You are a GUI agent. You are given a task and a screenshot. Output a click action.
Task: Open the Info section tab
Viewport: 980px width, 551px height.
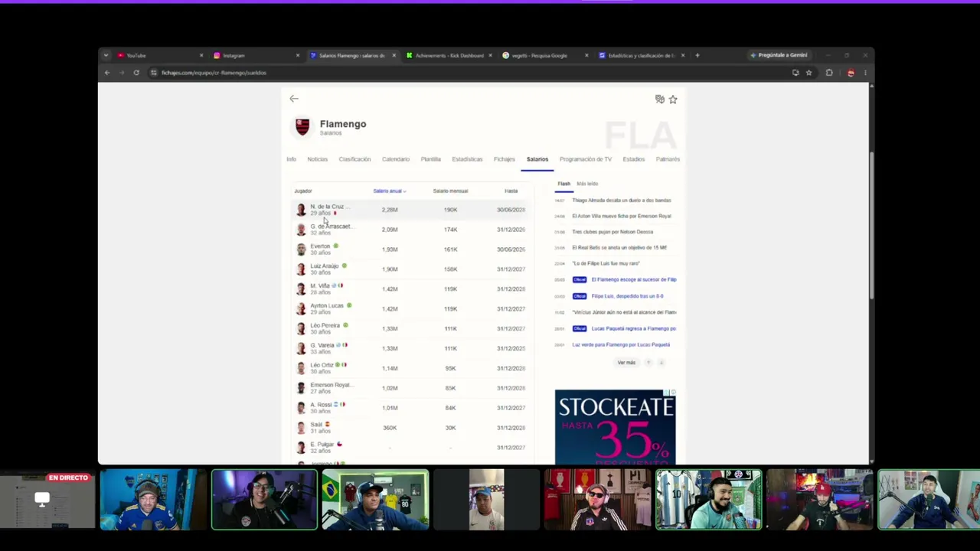pos(291,159)
